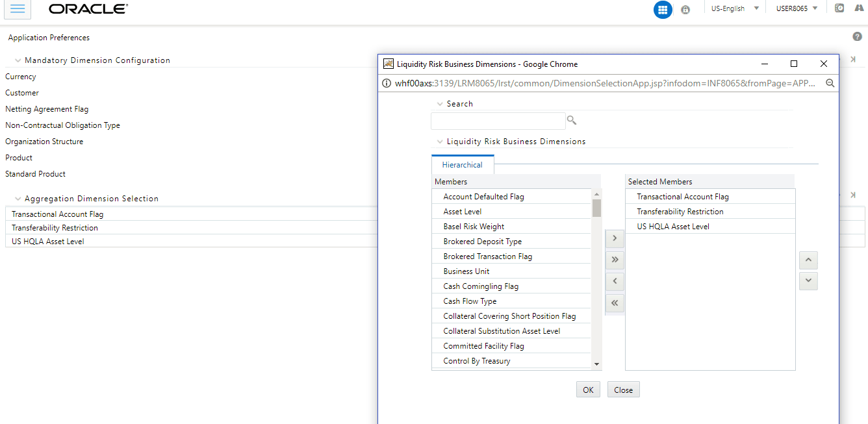
Task: Click the accessibility icon at header far right
Action: coord(860,8)
